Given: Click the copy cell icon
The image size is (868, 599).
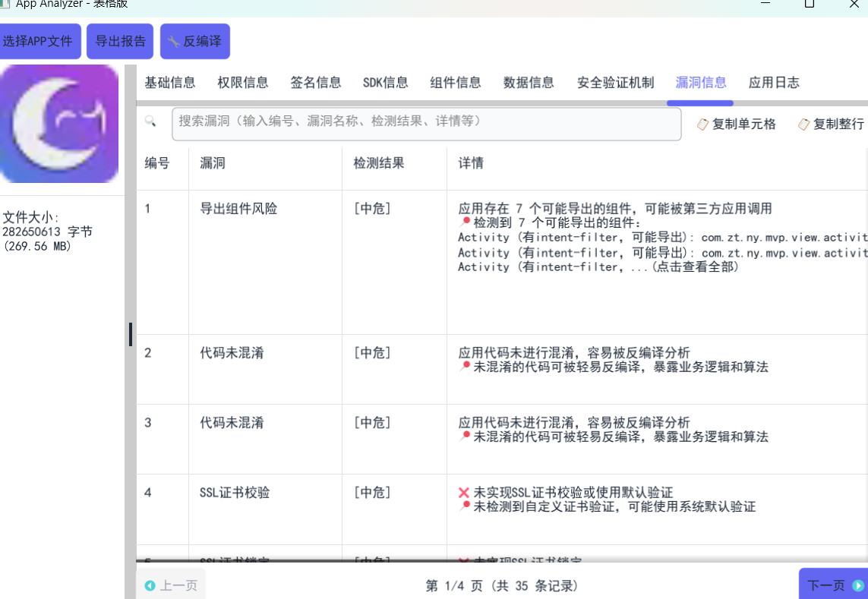Looking at the screenshot, I should [702, 125].
